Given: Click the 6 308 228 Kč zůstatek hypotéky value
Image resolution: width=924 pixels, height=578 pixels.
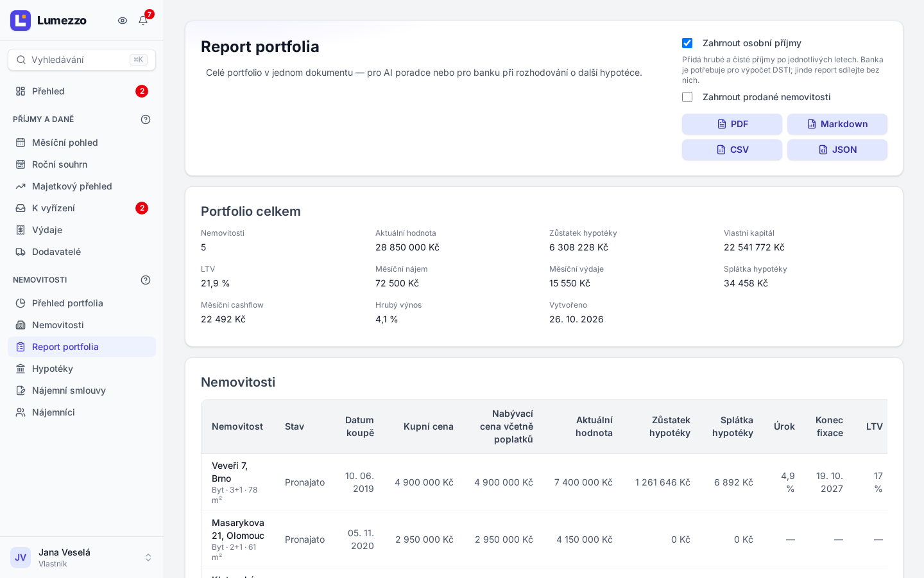Looking at the screenshot, I should (x=579, y=247).
